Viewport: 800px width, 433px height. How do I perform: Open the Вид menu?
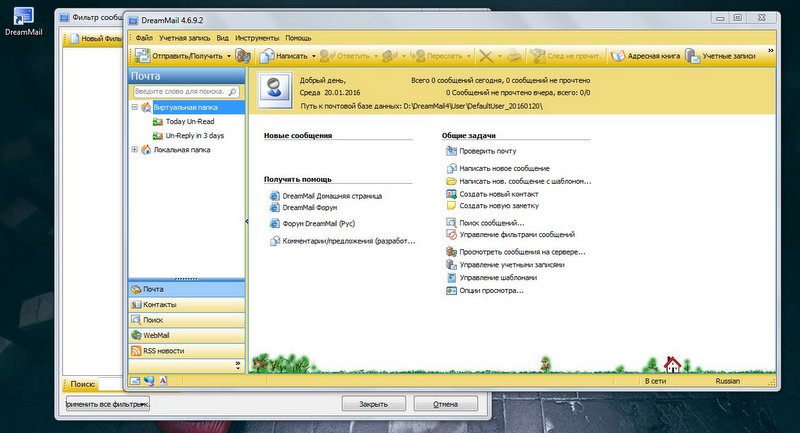point(222,38)
